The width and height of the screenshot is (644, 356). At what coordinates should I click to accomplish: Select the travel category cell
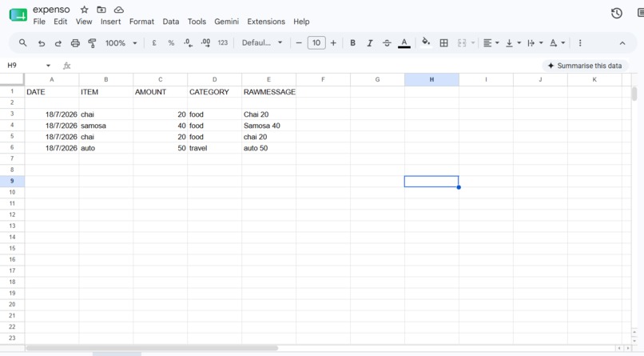(x=214, y=148)
